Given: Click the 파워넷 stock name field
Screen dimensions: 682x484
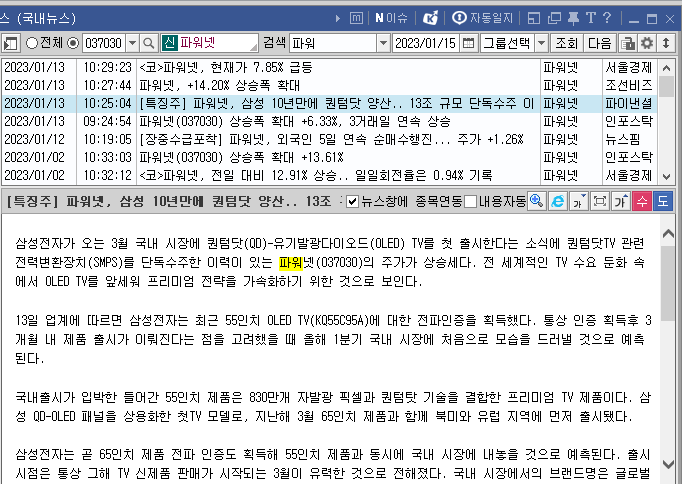Looking at the screenshot, I should [210, 43].
